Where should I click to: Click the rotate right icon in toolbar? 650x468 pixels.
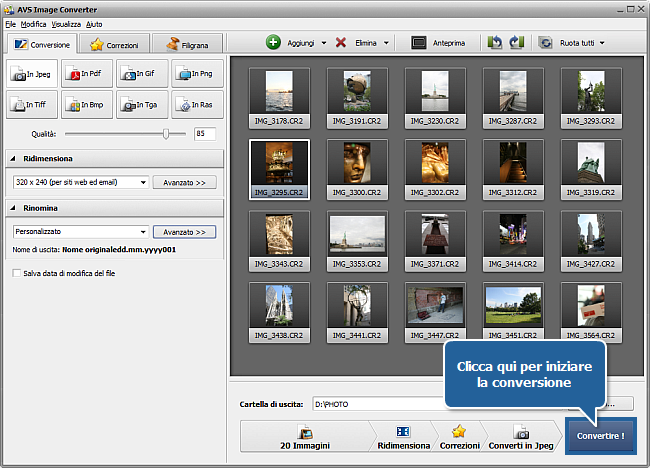coord(516,43)
